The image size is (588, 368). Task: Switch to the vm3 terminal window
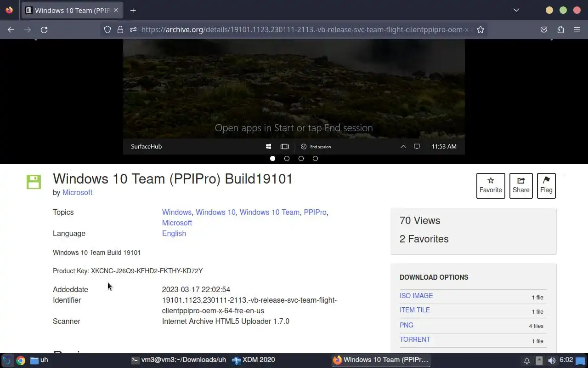coord(179,360)
